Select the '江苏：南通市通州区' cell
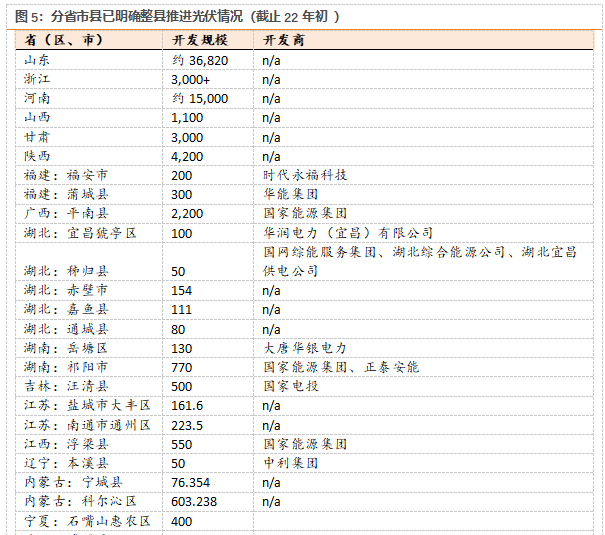 pos(87,425)
